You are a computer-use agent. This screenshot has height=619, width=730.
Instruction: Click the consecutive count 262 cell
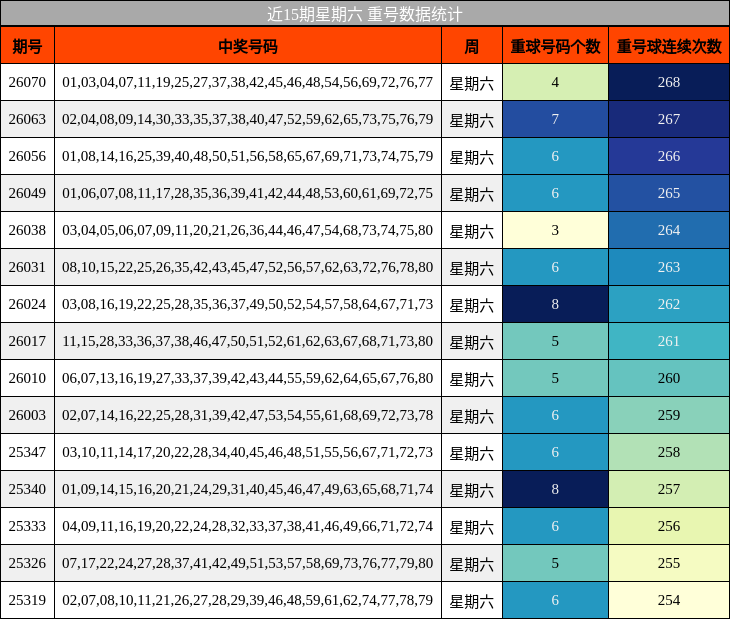pos(669,304)
